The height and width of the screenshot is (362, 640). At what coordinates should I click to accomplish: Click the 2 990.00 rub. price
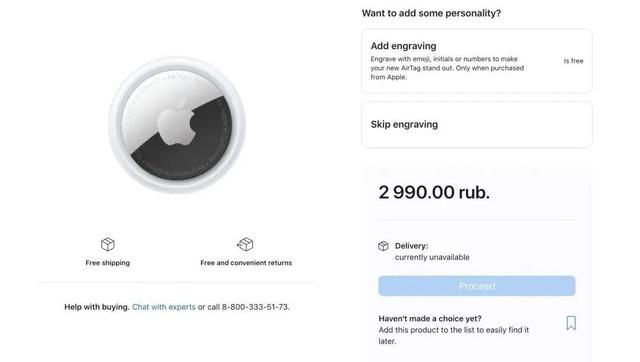(434, 192)
